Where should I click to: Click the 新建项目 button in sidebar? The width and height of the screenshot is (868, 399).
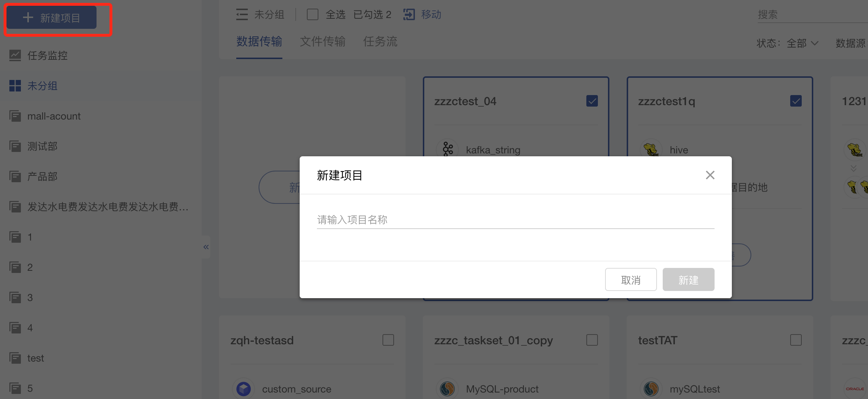pyautogui.click(x=52, y=18)
